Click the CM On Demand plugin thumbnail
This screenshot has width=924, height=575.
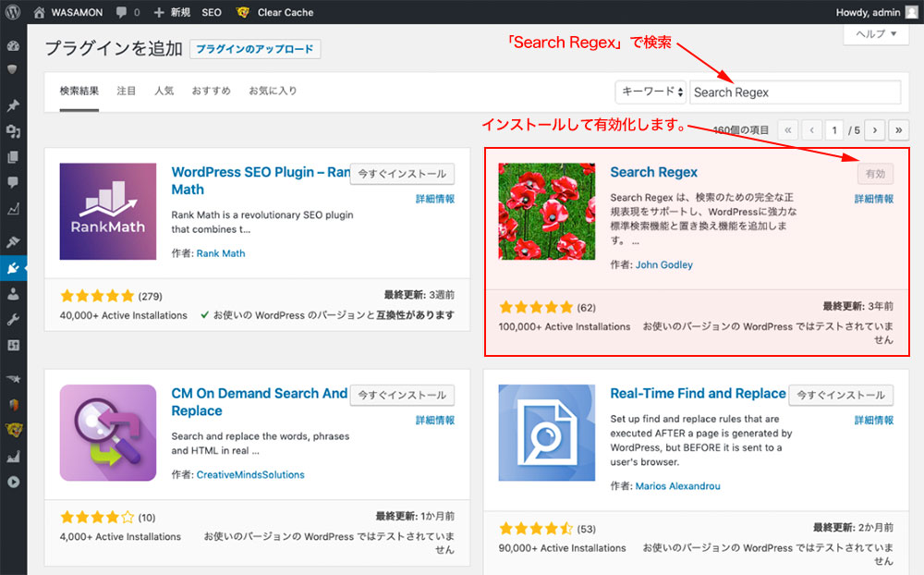pyautogui.click(x=108, y=433)
